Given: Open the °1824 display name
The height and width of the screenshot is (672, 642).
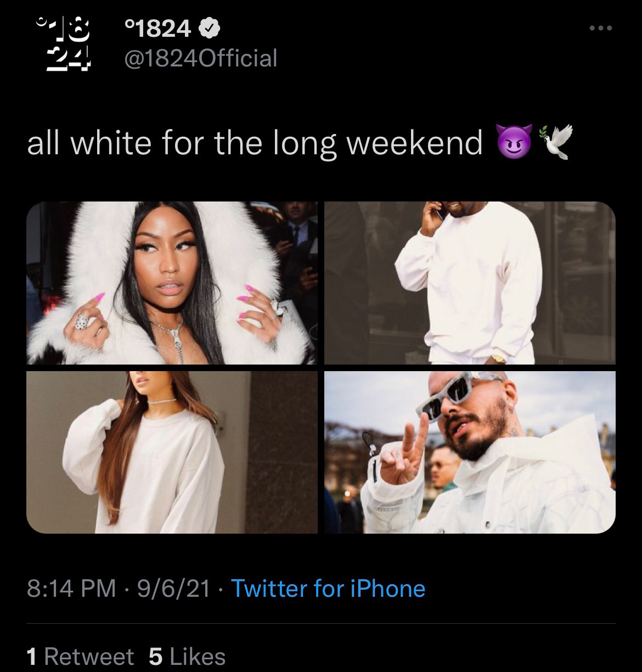Looking at the screenshot, I should (x=158, y=29).
